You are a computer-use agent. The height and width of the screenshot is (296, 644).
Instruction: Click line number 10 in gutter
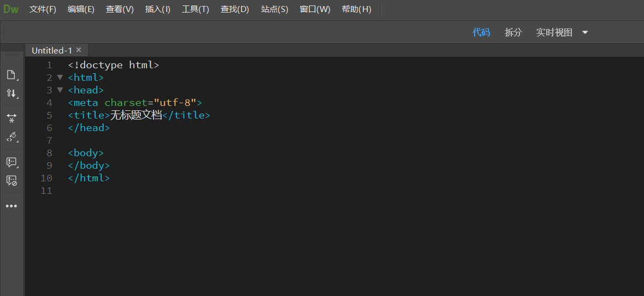[47, 178]
